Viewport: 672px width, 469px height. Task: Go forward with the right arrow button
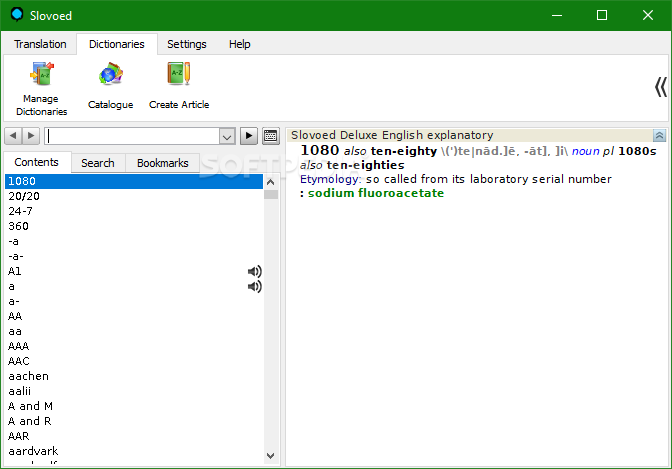coord(31,136)
